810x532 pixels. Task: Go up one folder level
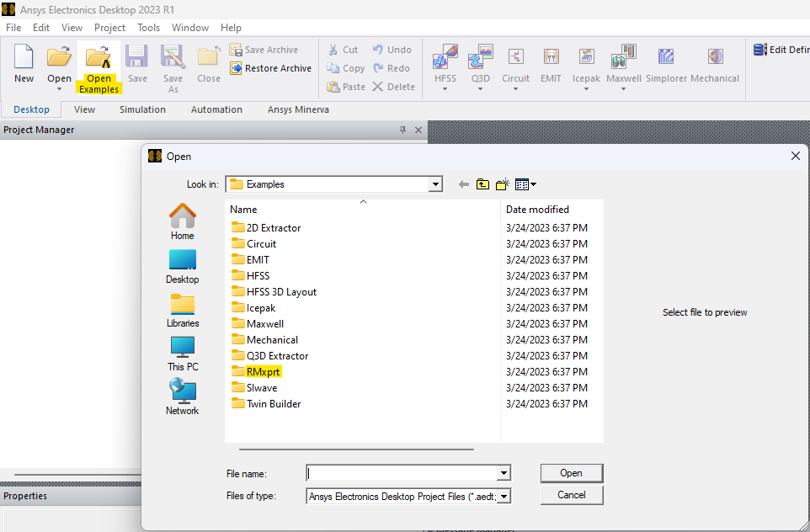(x=482, y=184)
